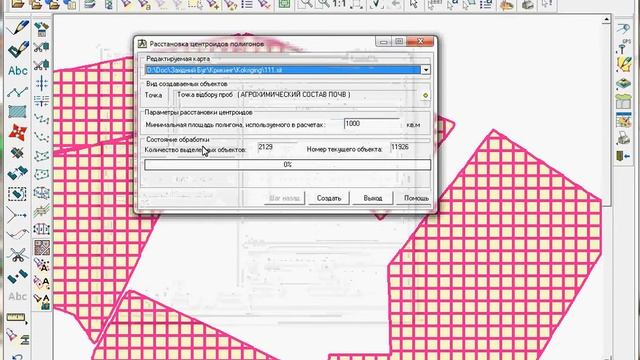Click the Шаг назад button
The image size is (640, 360).
point(284,198)
